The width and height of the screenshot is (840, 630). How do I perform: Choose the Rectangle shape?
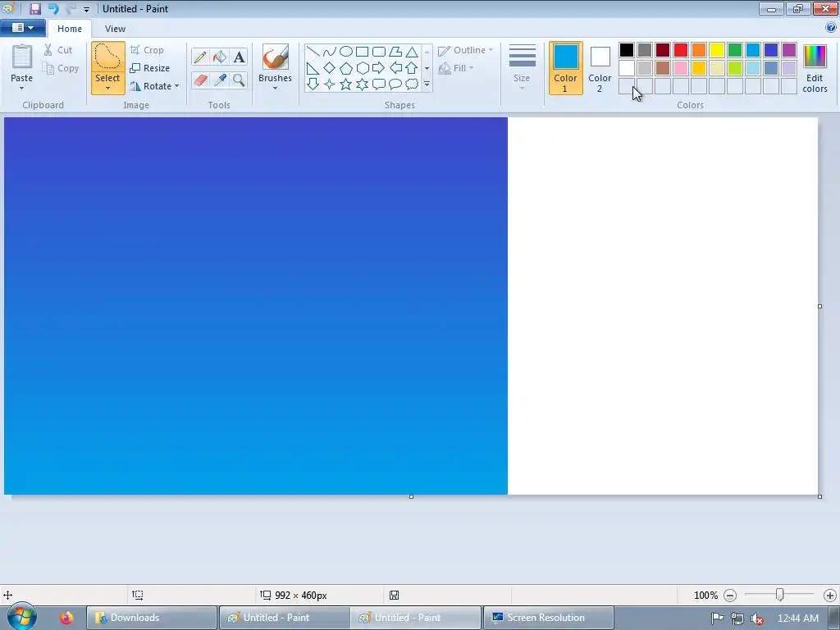tap(362, 52)
